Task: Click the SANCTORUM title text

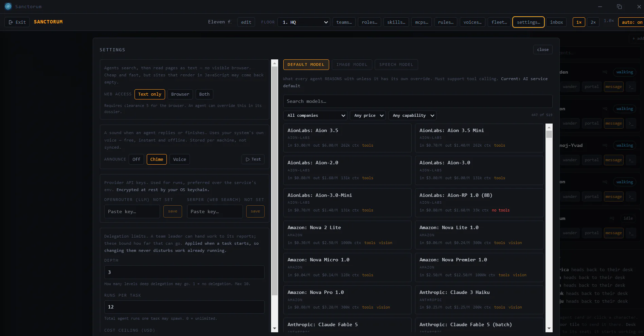Action: [x=48, y=22]
